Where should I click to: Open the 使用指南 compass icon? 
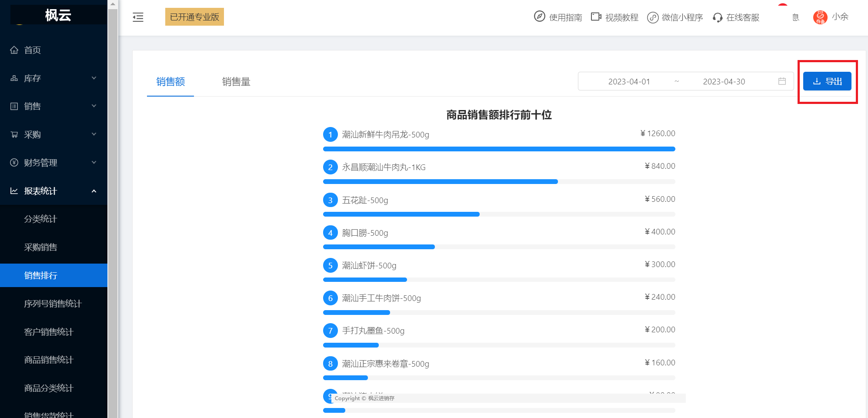539,17
